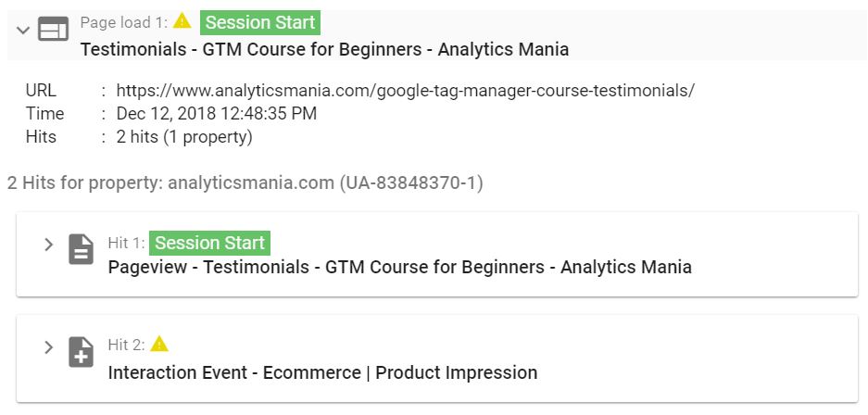The height and width of the screenshot is (415, 868).
Task: Click the '2 hits (1 property)' text
Action: 184,137
